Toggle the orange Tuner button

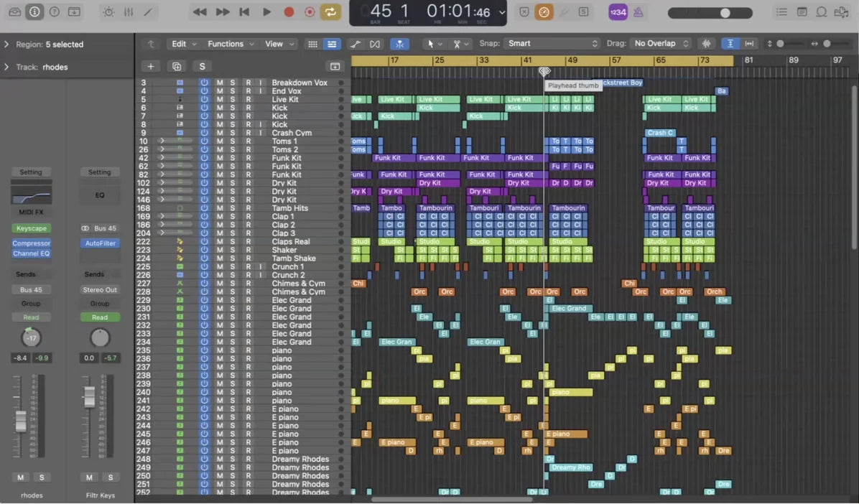[x=544, y=11]
